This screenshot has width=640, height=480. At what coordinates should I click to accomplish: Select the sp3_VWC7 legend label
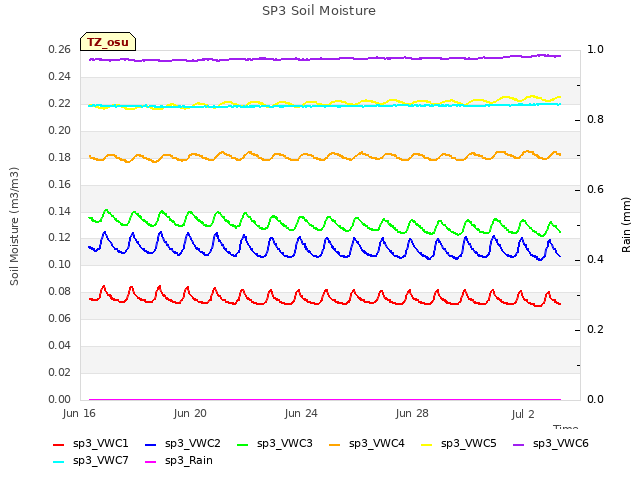point(100,461)
